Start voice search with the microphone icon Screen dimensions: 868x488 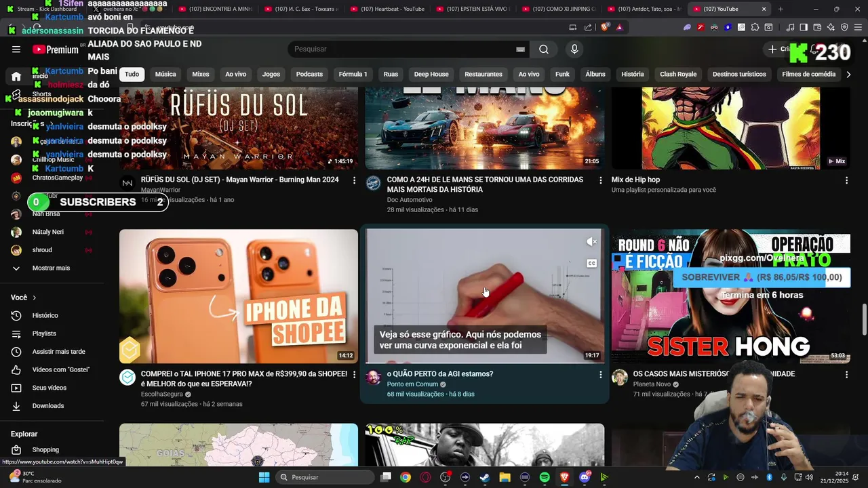pyautogui.click(x=574, y=49)
